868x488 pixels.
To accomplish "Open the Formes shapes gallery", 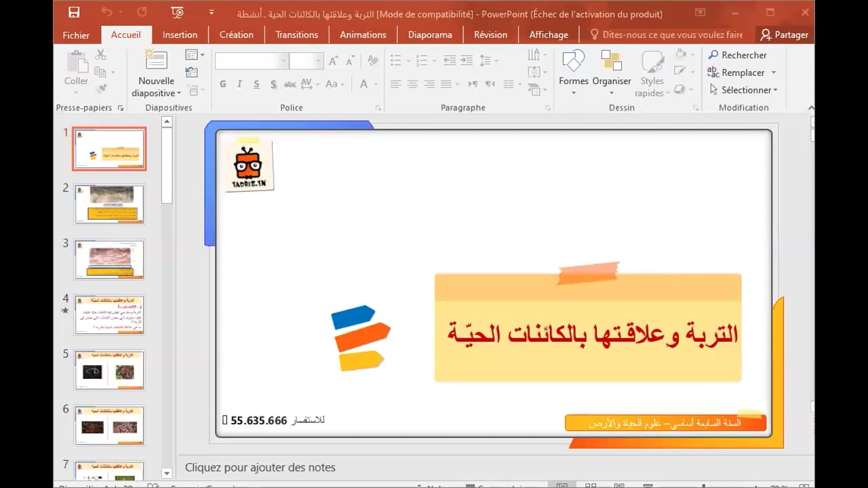I will [574, 73].
